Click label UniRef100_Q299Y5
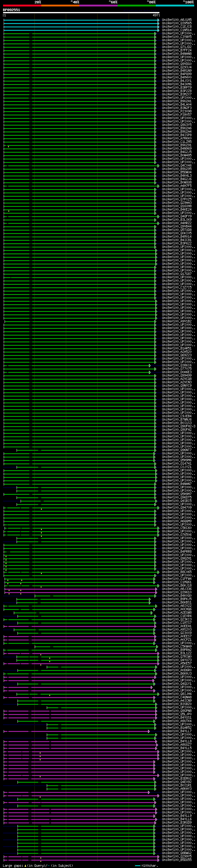This screenshot has width=197, height=868. [x=177, y=856]
